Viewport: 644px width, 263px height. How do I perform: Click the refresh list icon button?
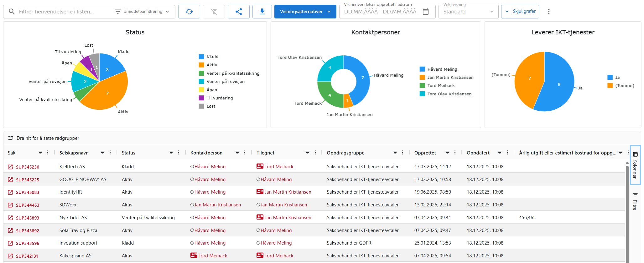(x=189, y=12)
